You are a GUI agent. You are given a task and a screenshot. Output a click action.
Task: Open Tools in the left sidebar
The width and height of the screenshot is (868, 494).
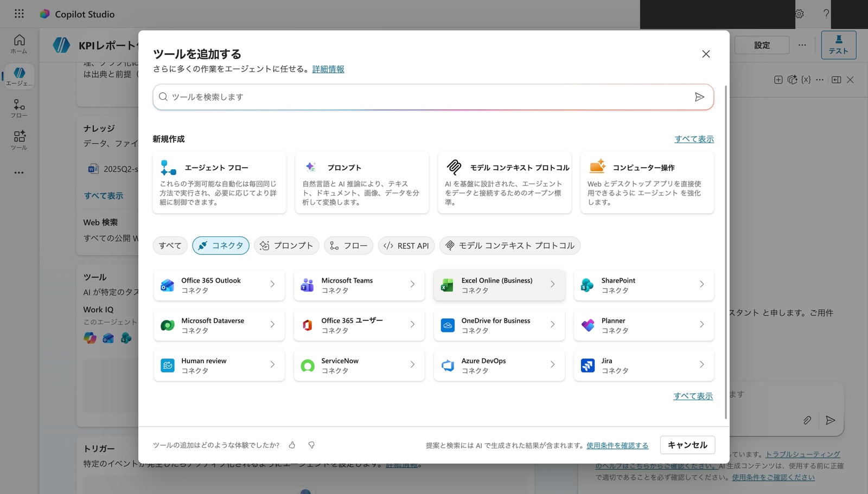(x=19, y=140)
